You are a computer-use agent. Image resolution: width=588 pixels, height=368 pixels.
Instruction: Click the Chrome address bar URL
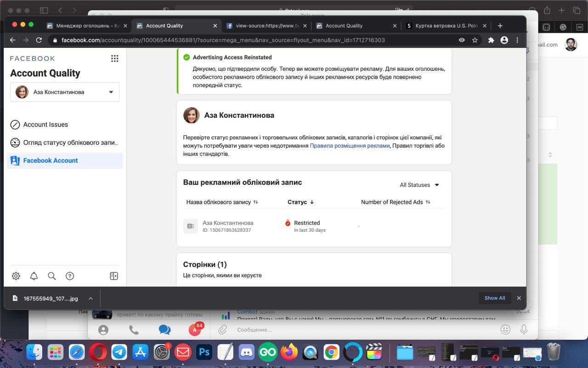click(223, 40)
